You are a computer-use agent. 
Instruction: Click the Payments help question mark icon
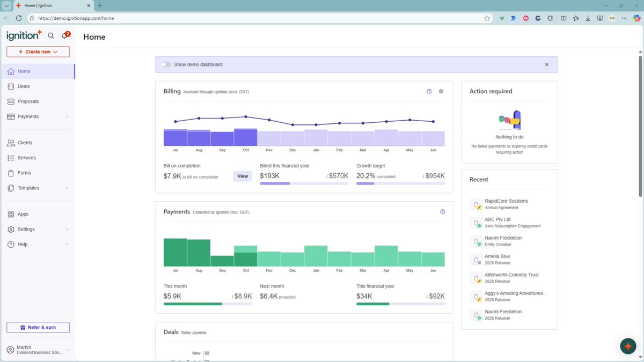point(443,212)
